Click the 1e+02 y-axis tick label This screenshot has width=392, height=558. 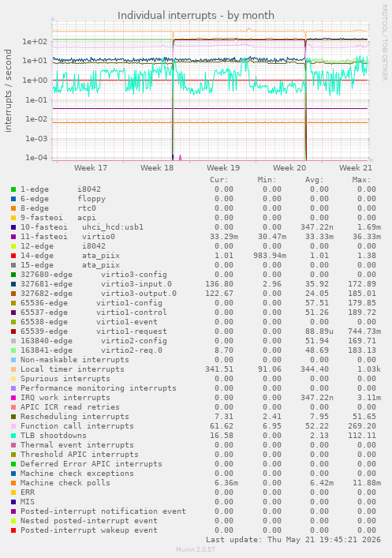click(35, 42)
